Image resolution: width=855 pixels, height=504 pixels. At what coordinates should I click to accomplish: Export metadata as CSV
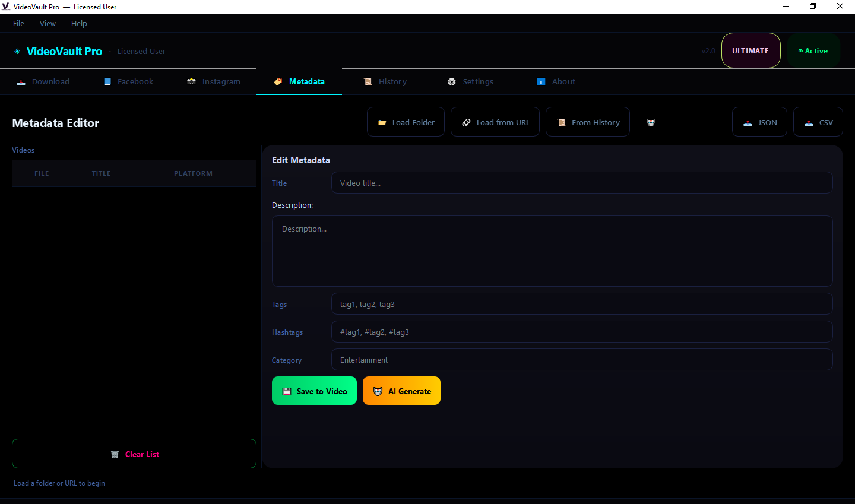(818, 122)
